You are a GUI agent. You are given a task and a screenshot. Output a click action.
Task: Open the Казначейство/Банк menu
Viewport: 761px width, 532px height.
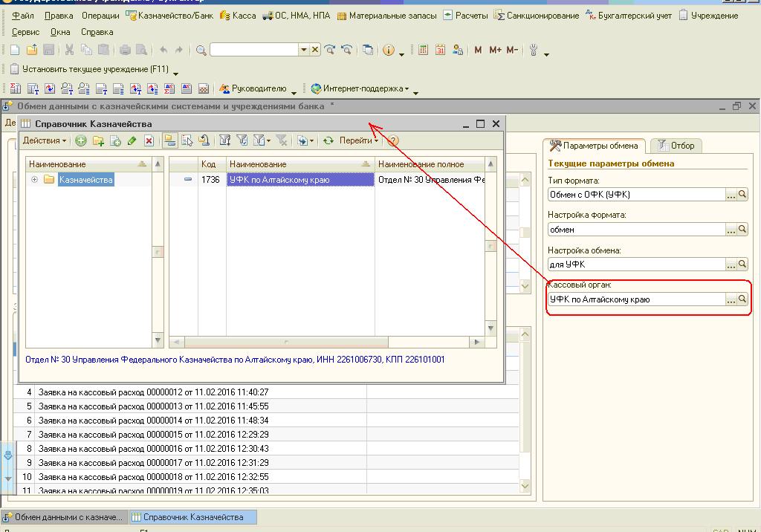click(169, 15)
